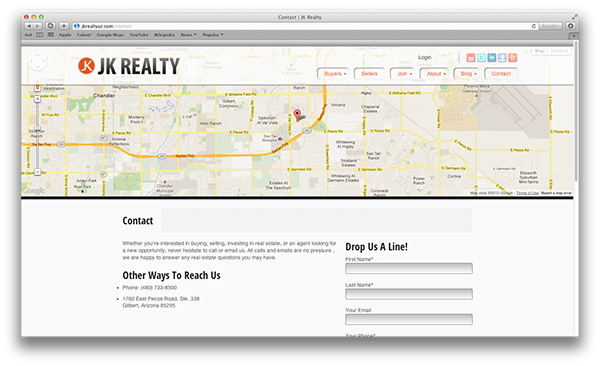Go to the Sellers page
This screenshot has height=366, width=600.
(x=369, y=74)
